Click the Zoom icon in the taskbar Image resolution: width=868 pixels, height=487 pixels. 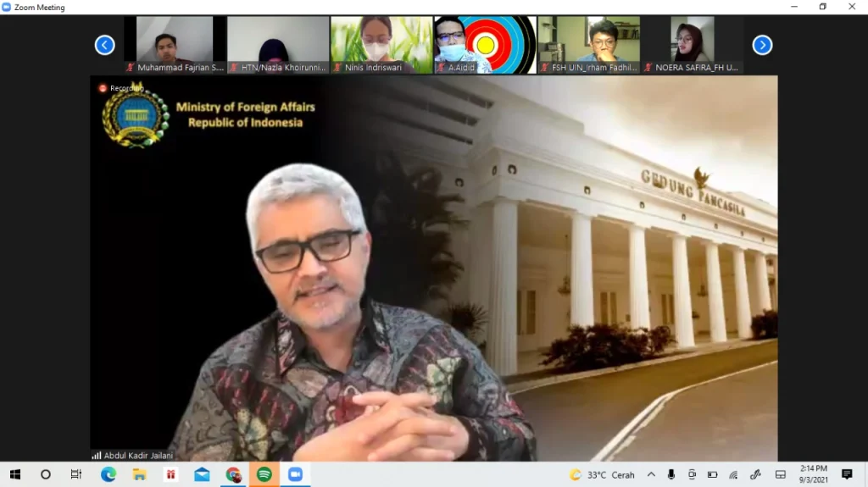pyautogui.click(x=295, y=474)
